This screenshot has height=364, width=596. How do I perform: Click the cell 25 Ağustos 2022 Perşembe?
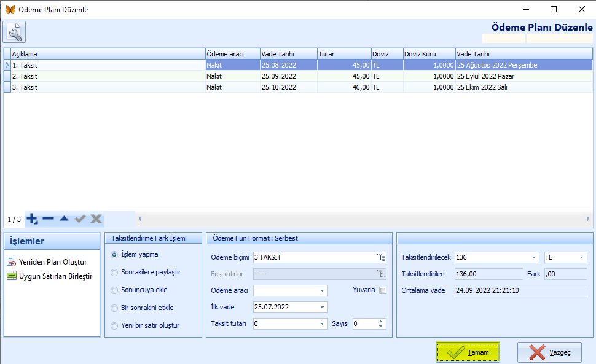[524, 65]
